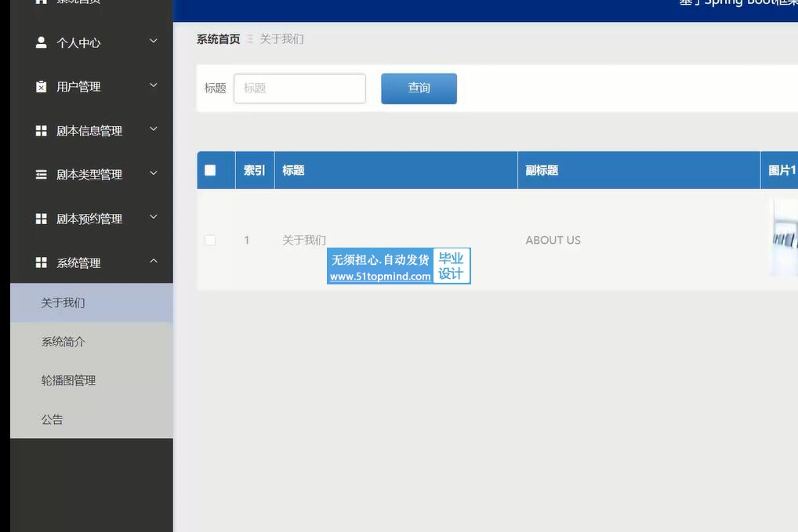
Task: Open the 剧本预约管理 menu item
Action: (x=92, y=219)
